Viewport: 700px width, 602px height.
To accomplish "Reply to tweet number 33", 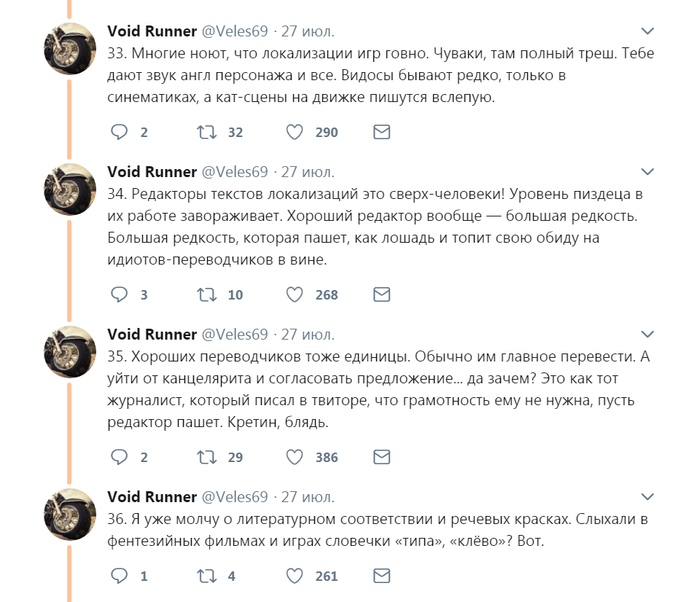I will click(119, 132).
